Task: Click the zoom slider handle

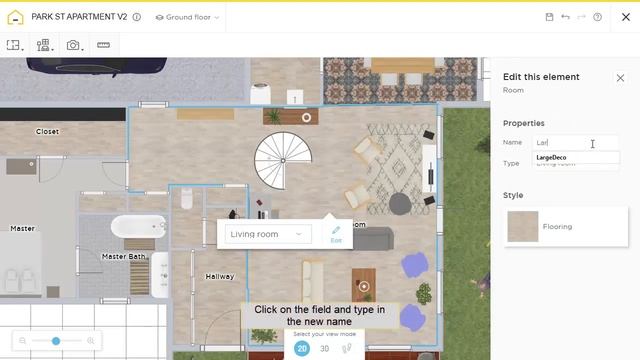Action: tap(56, 341)
